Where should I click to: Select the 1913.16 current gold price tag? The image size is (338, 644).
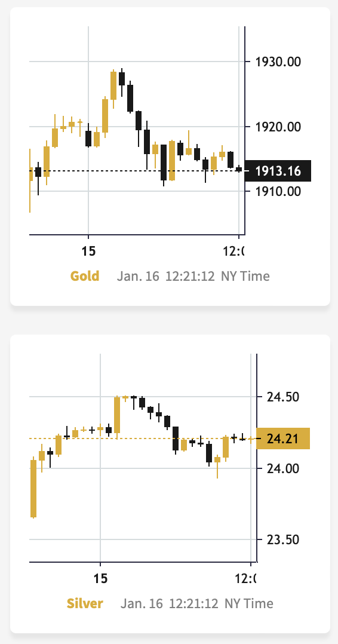click(278, 171)
